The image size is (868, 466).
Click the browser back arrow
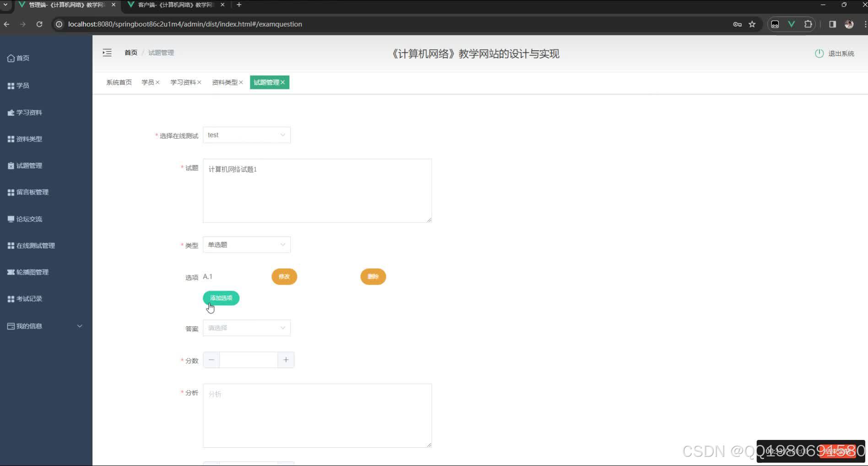coord(7,24)
